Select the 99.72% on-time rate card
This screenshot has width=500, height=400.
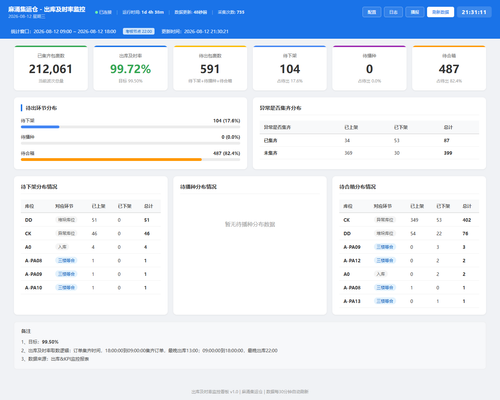coord(130,68)
